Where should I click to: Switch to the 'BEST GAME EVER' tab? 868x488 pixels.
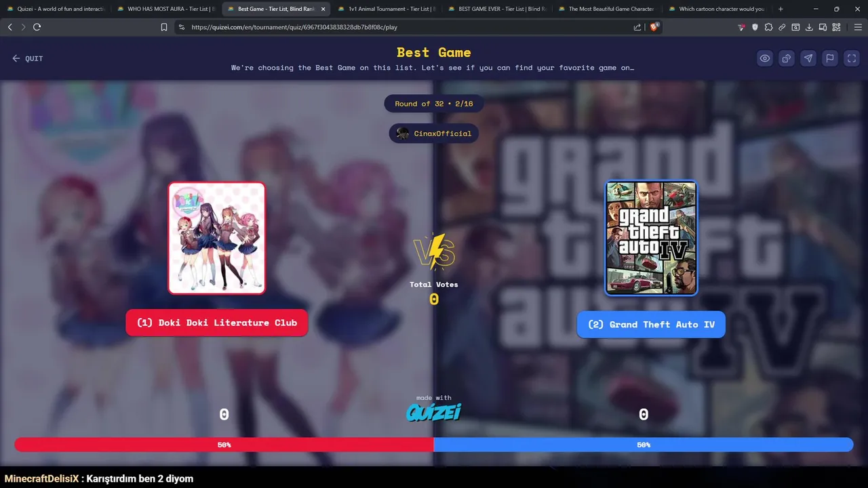click(496, 9)
